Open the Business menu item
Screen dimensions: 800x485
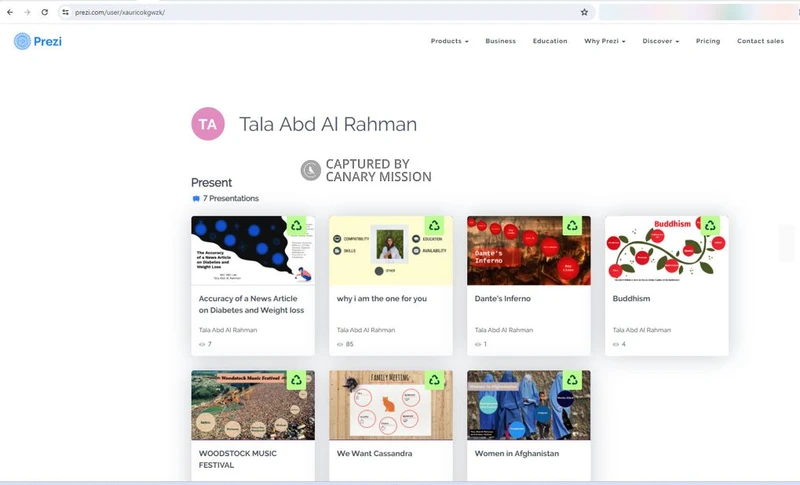pos(501,41)
